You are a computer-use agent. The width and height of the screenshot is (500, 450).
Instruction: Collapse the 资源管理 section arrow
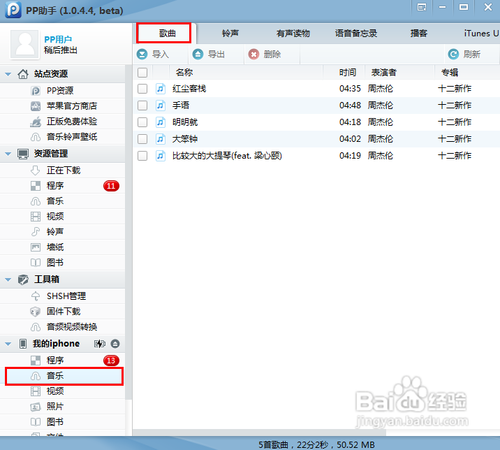tap(8, 154)
